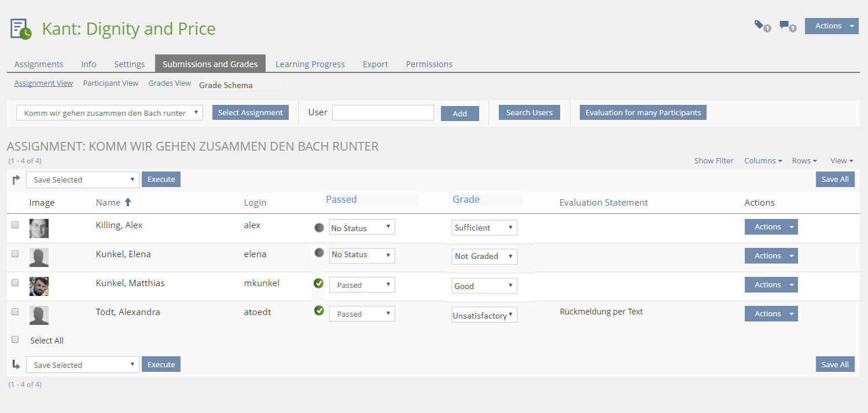Tick the checkbox for Killing, Alex
This screenshot has width=868, height=413.
[15, 225]
